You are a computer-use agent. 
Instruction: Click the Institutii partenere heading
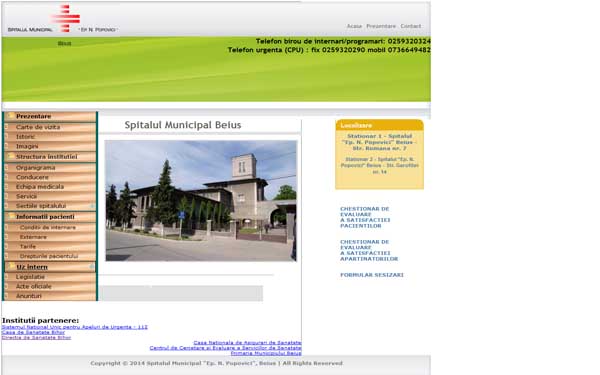click(40, 320)
